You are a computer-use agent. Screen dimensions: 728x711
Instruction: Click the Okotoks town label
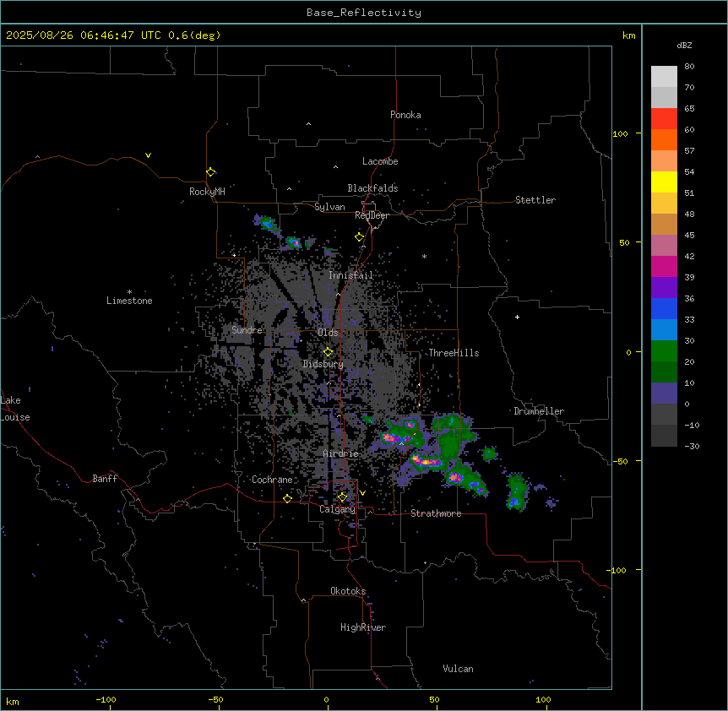pyautogui.click(x=348, y=591)
